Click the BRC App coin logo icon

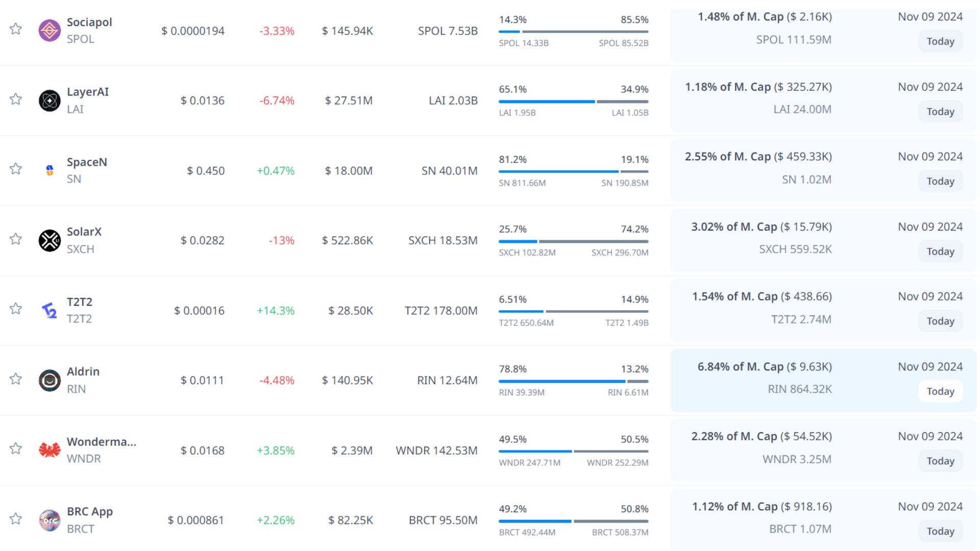pos(50,520)
